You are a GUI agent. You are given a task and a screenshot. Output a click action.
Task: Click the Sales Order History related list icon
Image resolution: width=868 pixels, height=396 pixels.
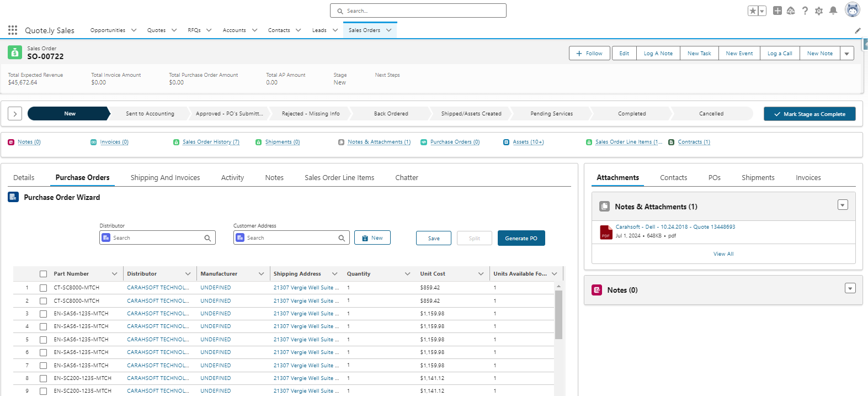point(176,142)
